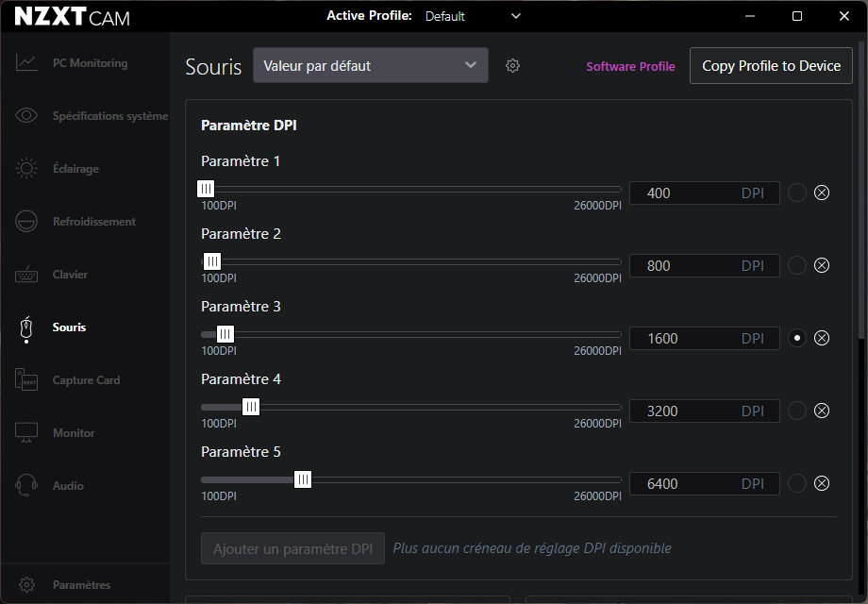Click the Software Profile link
The width and height of the screenshot is (868, 604).
point(630,67)
